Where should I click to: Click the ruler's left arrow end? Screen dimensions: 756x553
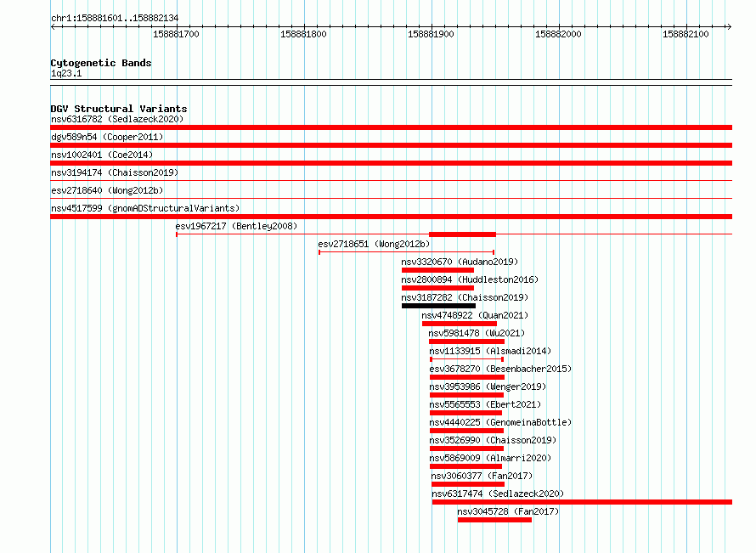[53, 27]
